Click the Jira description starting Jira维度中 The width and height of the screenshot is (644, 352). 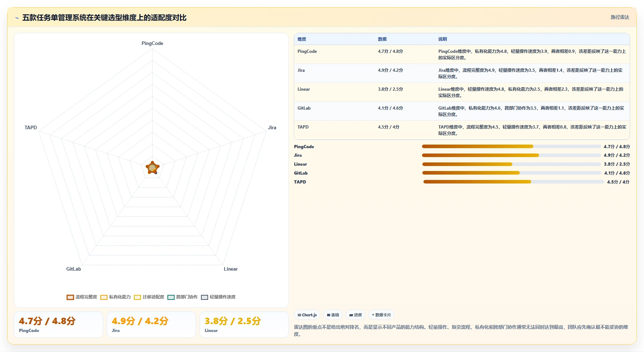click(530, 74)
